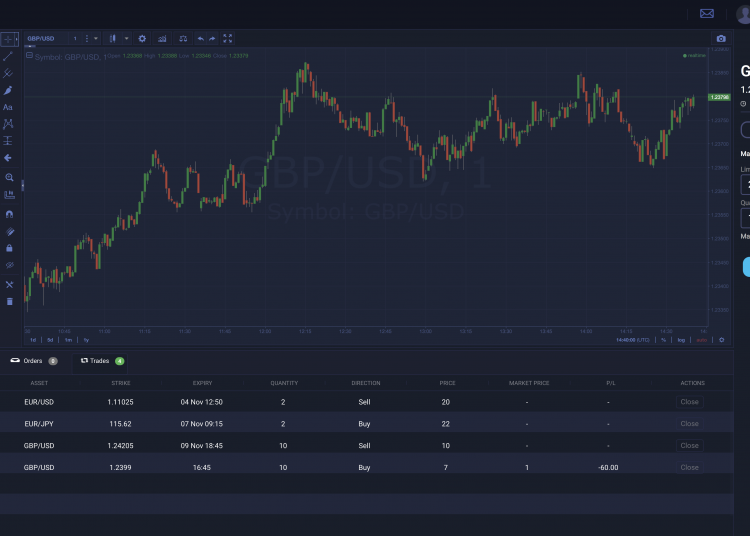Open chart properties gear at bottom right

(x=722, y=340)
